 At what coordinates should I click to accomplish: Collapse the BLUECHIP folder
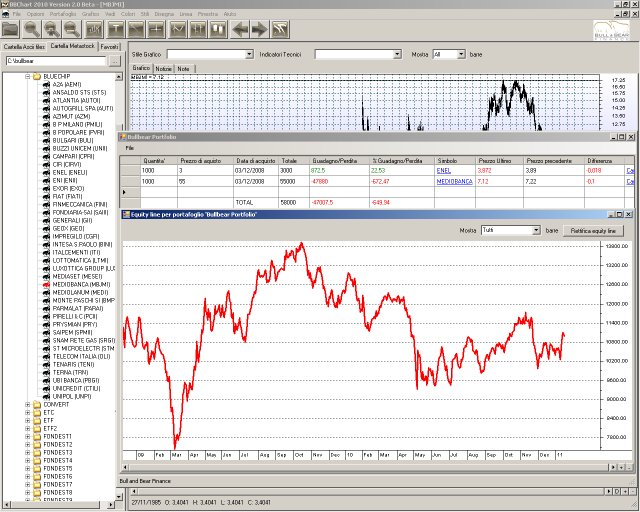tap(28, 76)
